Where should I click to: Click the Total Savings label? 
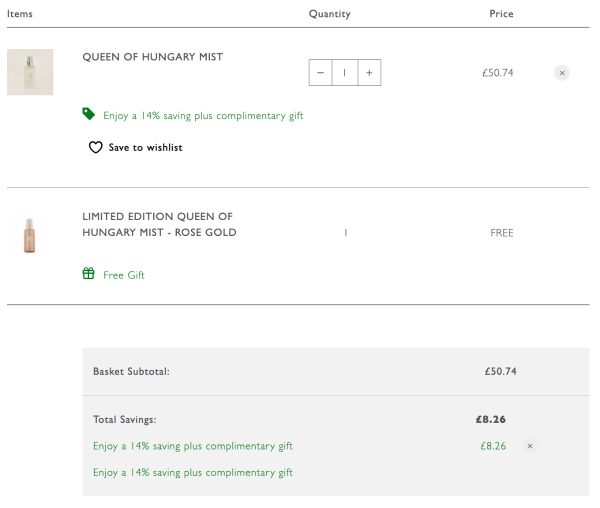point(125,420)
